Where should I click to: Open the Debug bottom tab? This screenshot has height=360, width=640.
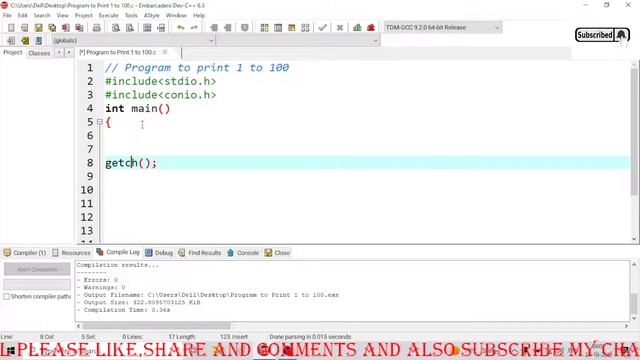159,253
